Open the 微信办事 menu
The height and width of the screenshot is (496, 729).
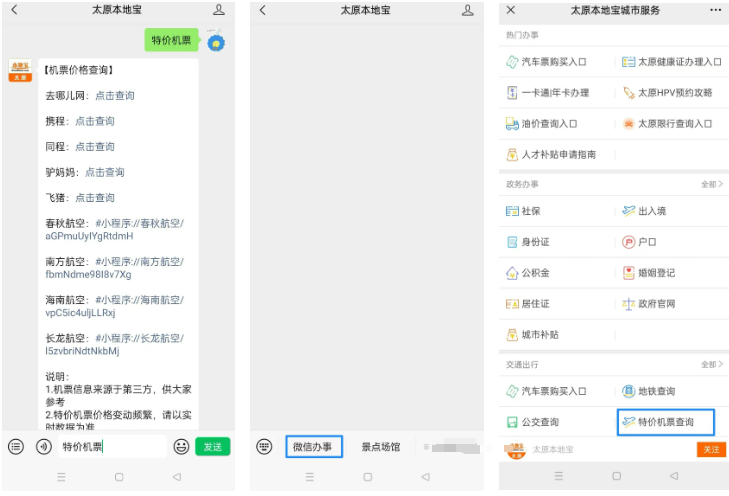(314, 447)
